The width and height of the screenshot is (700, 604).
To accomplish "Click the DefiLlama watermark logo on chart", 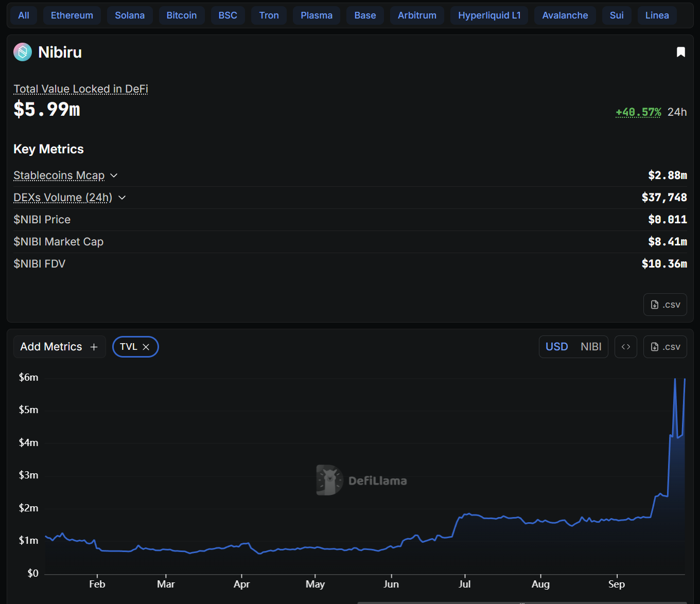I will [x=329, y=480].
